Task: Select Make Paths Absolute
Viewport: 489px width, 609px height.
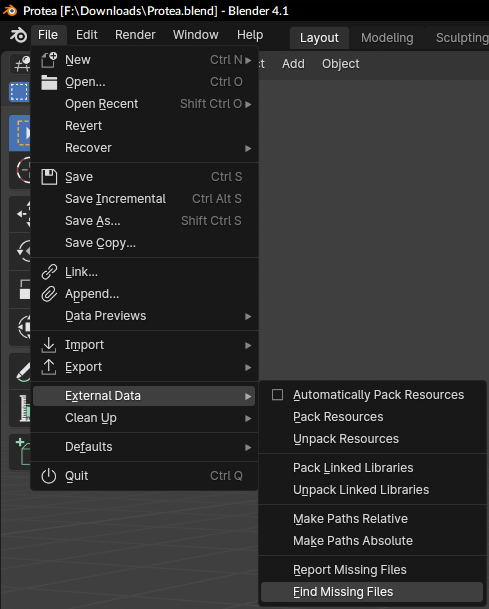Action: coord(372,541)
